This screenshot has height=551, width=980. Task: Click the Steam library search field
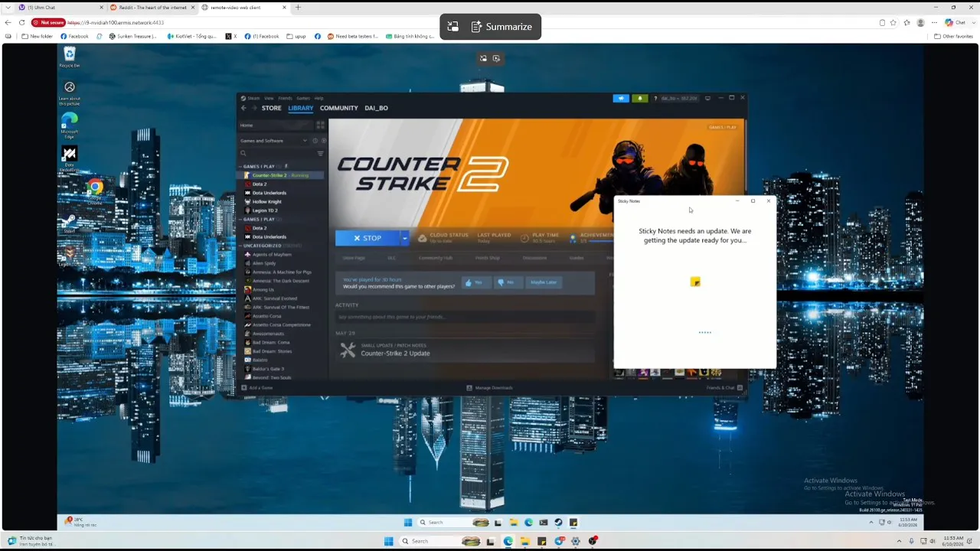click(x=276, y=153)
